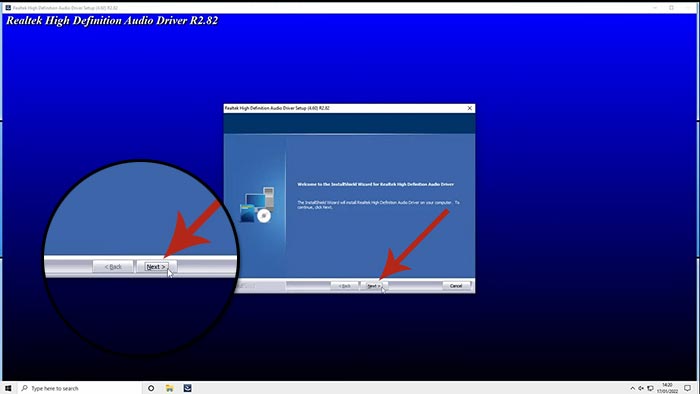Go Back in the setup dialog
This screenshot has width=700, height=394.
(344, 286)
